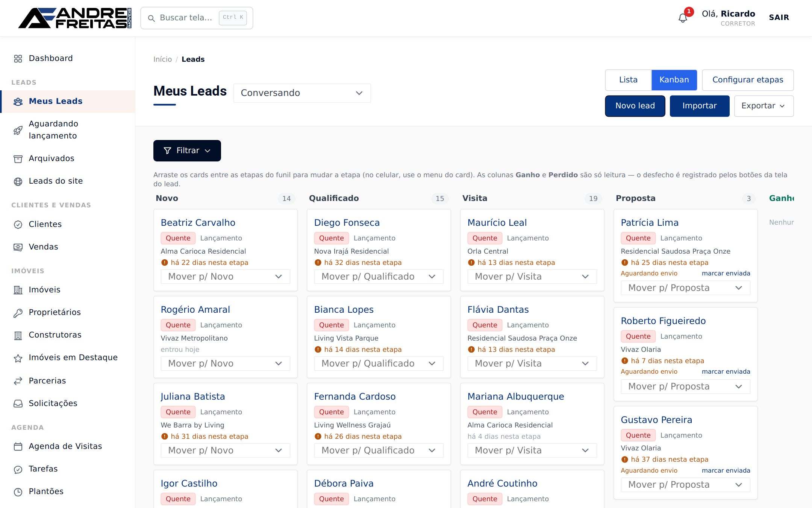Click the Novo lead button

click(x=635, y=106)
